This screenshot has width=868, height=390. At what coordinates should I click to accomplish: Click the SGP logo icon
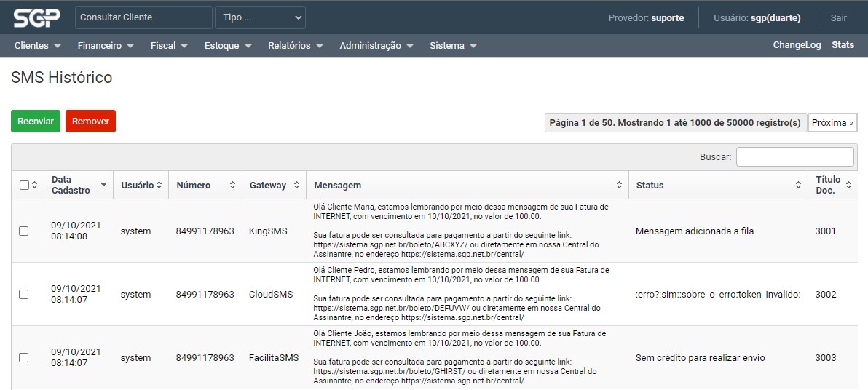(x=37, y=17)
